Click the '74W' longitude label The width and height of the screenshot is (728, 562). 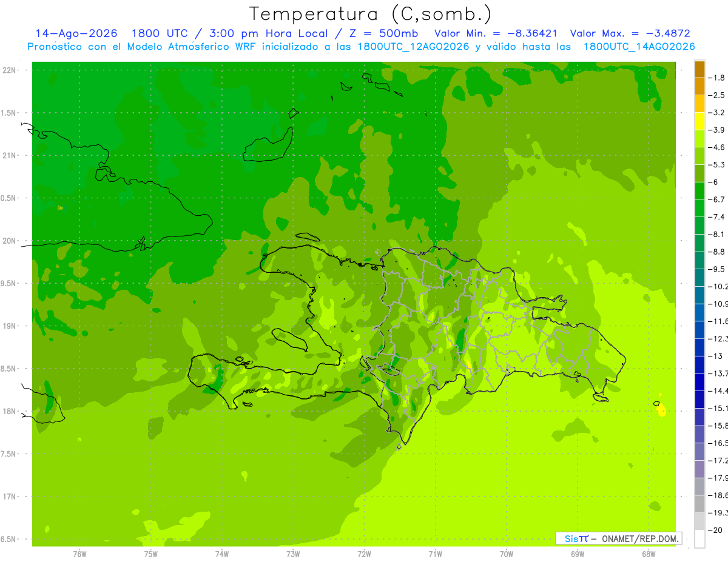(x=222, y=554)
